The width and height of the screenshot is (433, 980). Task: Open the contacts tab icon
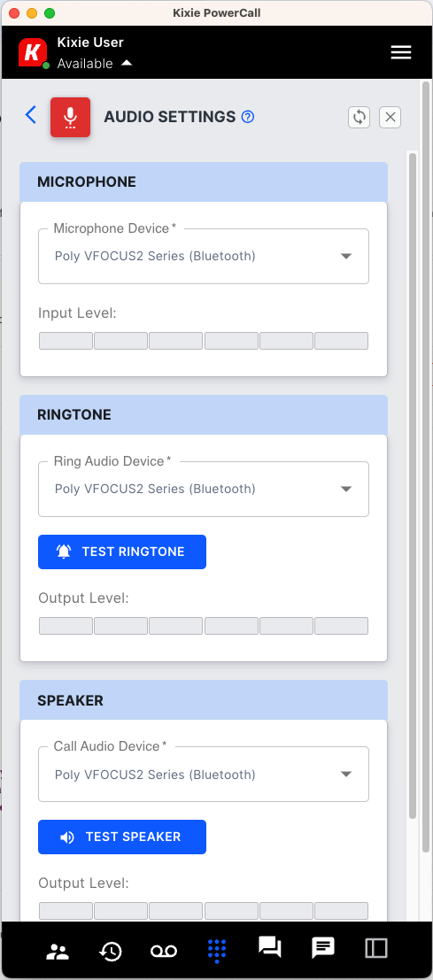coord(58,950)
